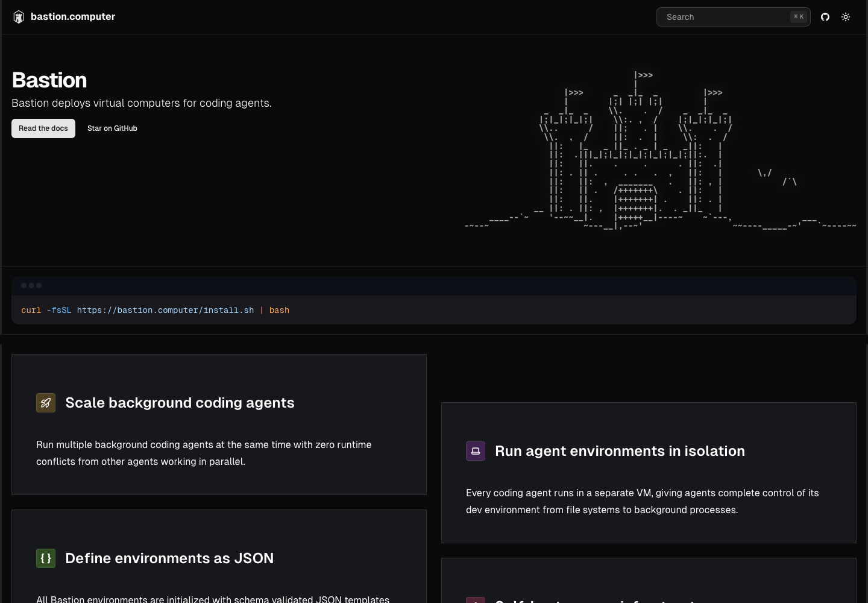Click the Scale background coding agents heading
Image resolution: width=868 pixels, height=603 pixels.
click(x=180, y=403)
